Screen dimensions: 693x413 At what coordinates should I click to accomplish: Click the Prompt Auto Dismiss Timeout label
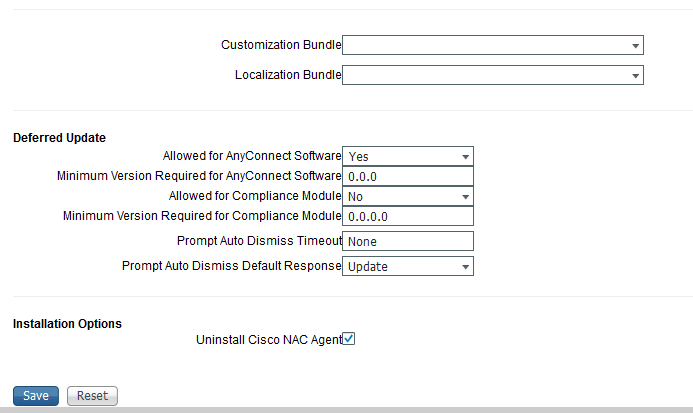259,241
